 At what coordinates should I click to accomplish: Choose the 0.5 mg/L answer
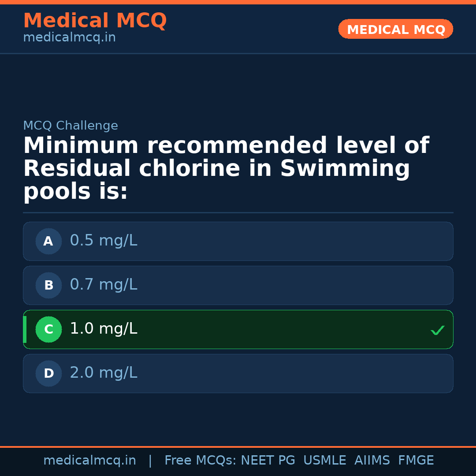click(x=104, y=241)
